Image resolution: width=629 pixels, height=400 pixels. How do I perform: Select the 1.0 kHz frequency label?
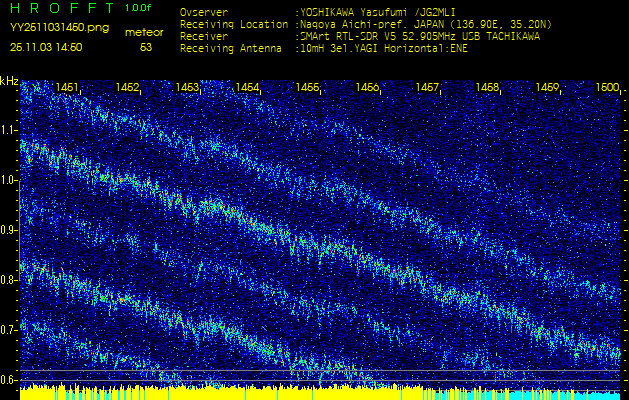pos(9,180)
